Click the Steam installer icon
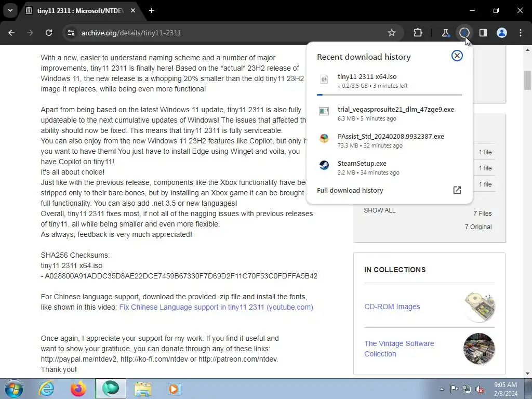Screen dimensions: 532x399 (x=324, y=165)
